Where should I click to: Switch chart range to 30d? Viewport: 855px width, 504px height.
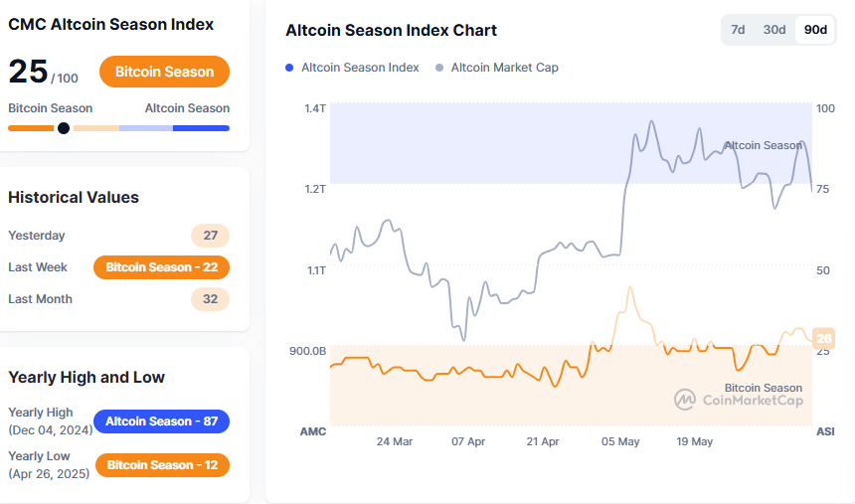pyautogui.click(x=774, y=30)
